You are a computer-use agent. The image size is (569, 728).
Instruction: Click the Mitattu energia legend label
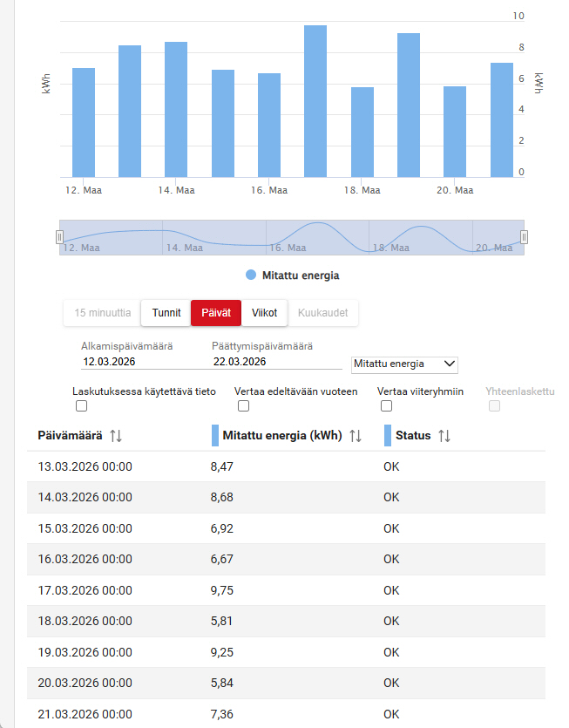click(x=301, y=276)
